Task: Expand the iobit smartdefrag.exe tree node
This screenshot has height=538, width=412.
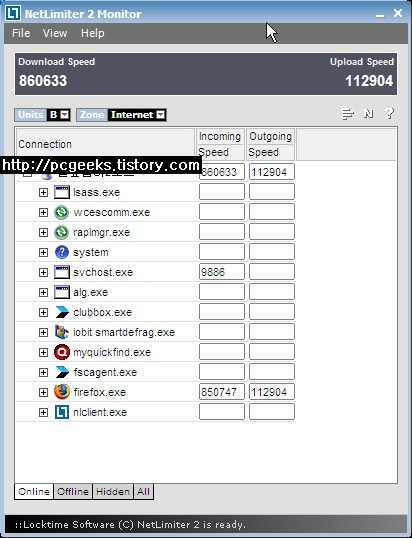Action: click(43, 332)
